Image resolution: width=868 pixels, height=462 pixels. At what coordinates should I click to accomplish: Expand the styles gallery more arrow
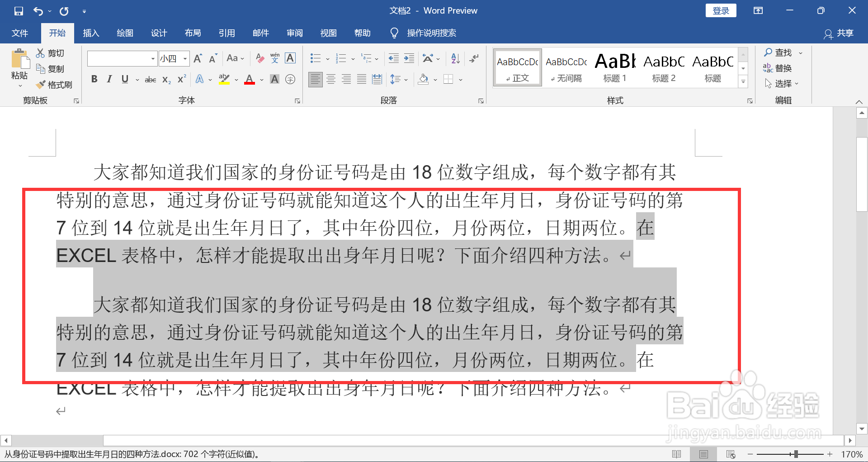743,82
